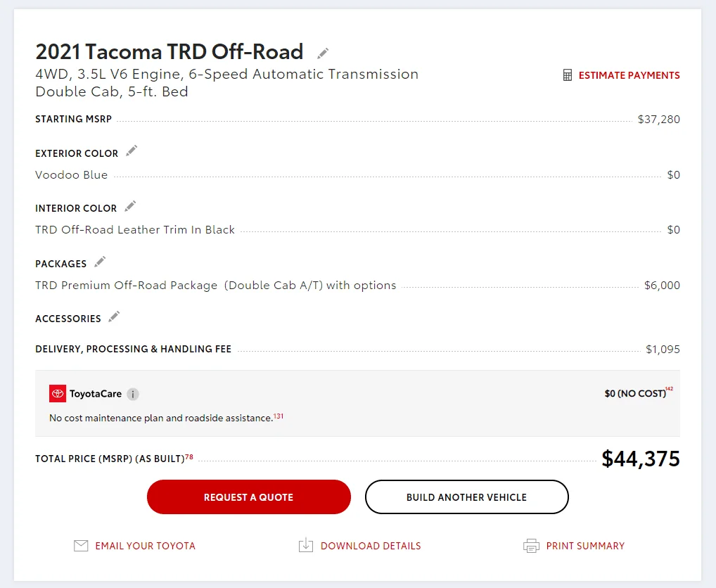Click the Interior Color edit pencil
Image resolution: width=716 pixels, height=588 pixels.
coord(130,206)
